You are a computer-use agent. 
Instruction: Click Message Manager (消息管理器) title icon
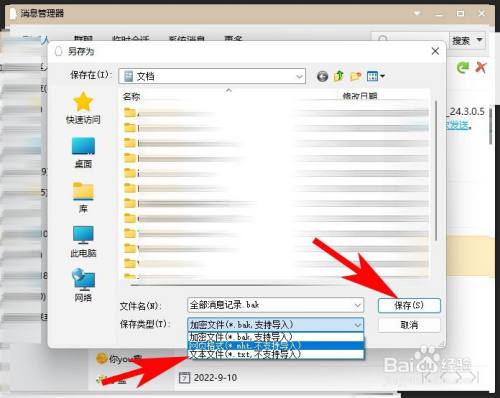pyautogui.click(x=13, y=14)
